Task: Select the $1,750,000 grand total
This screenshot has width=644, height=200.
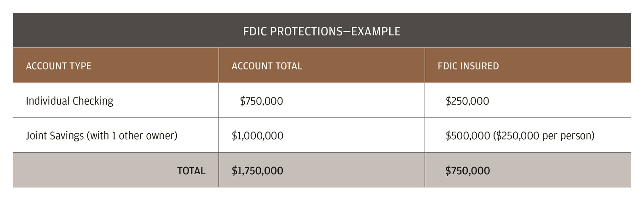Action: point(257,171)
